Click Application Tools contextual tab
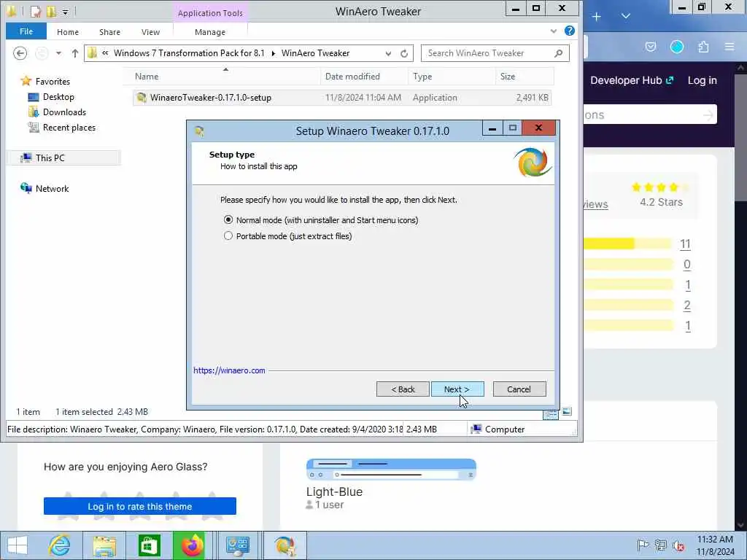 (210, 13)
